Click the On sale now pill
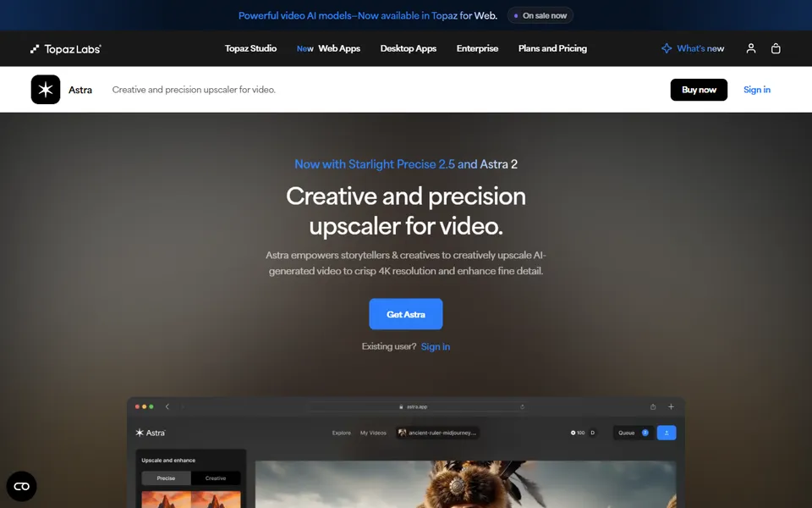 pyautogui.click(x=540, y=15)
